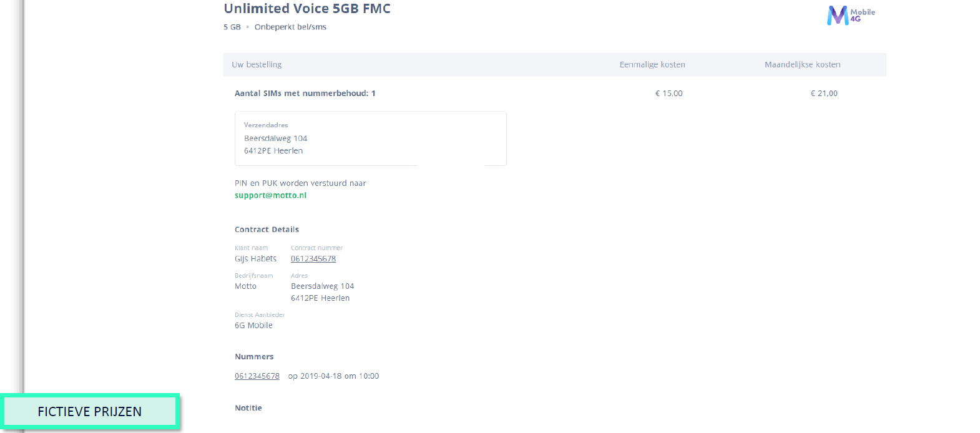Click the Unlimited Voice 5GB FMC title
Image resolution: width=980 pixels, height=433 pixels.
(307, 9)
